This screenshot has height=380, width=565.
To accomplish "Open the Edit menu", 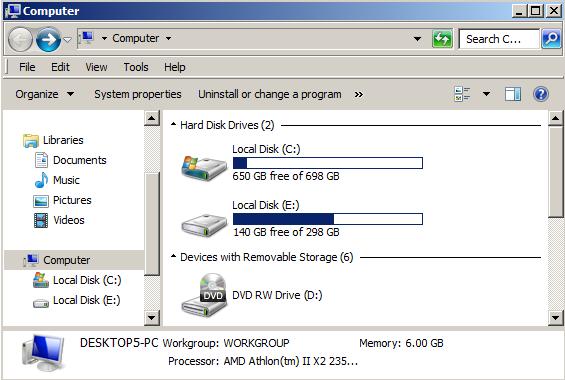I will 60,67.
